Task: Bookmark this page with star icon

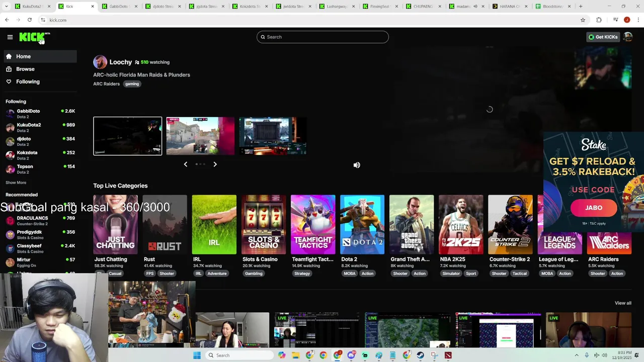Action: [583, 20]
